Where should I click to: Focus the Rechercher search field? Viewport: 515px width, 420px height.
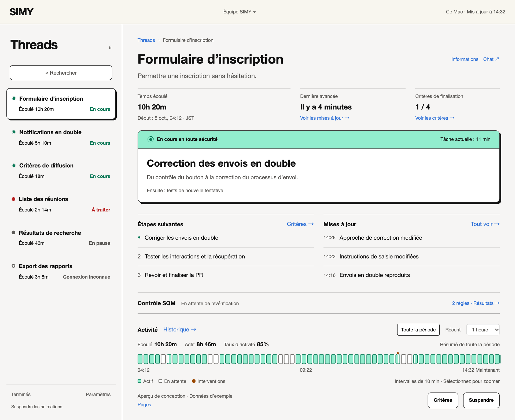coord(61,73)
